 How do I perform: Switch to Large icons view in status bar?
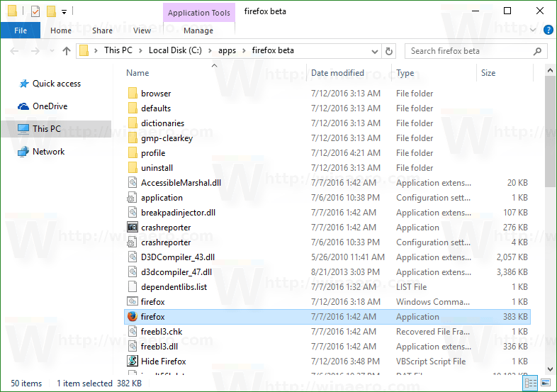(x=545, y=383)
